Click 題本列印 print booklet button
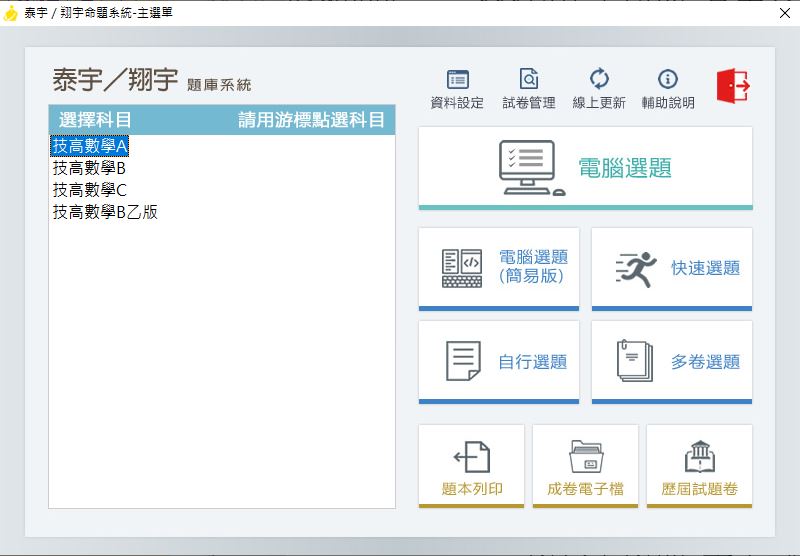This screenshot has width=800, height=556. 471,466
